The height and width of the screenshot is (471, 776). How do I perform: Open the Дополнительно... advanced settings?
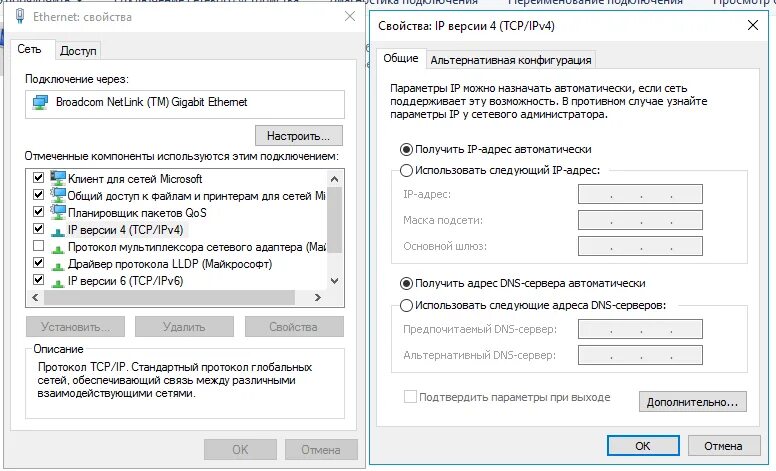click(692, 402)
